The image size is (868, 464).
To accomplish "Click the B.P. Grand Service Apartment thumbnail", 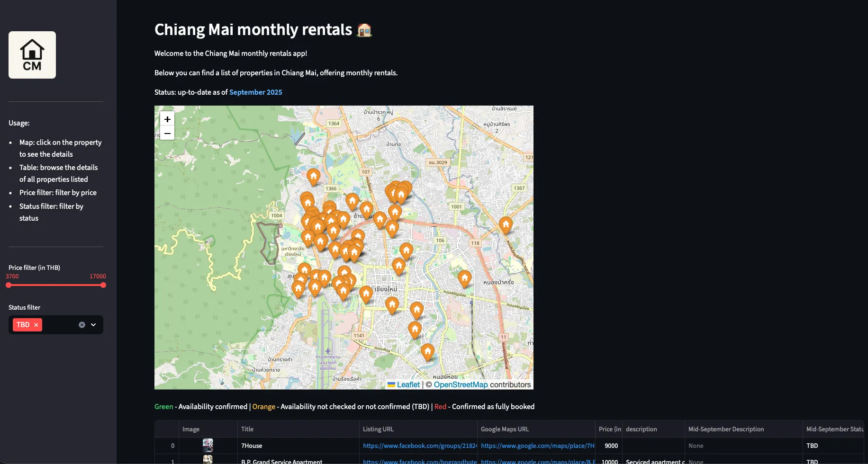I will 208,460.
